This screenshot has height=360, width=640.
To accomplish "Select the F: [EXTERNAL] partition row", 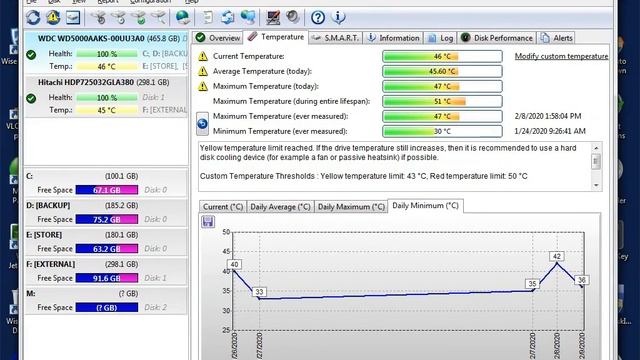I will pyautogui.click(x=107, y=271).
